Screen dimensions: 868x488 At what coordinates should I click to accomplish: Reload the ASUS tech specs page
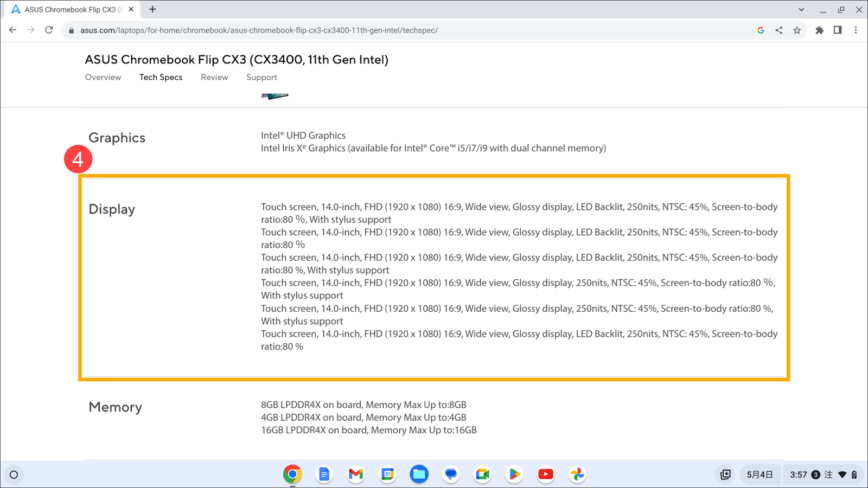[49, 30]
